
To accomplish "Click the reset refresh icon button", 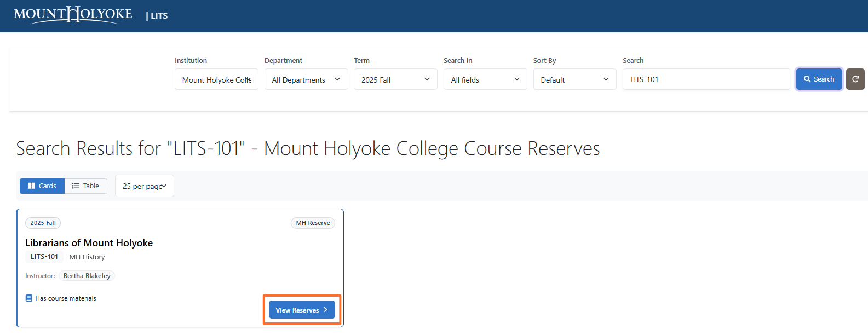I will point(855,79).
